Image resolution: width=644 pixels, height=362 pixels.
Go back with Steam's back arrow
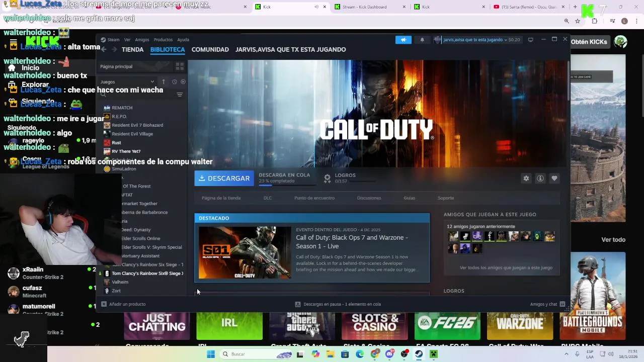pyautogui.click(x=104, y=49)
